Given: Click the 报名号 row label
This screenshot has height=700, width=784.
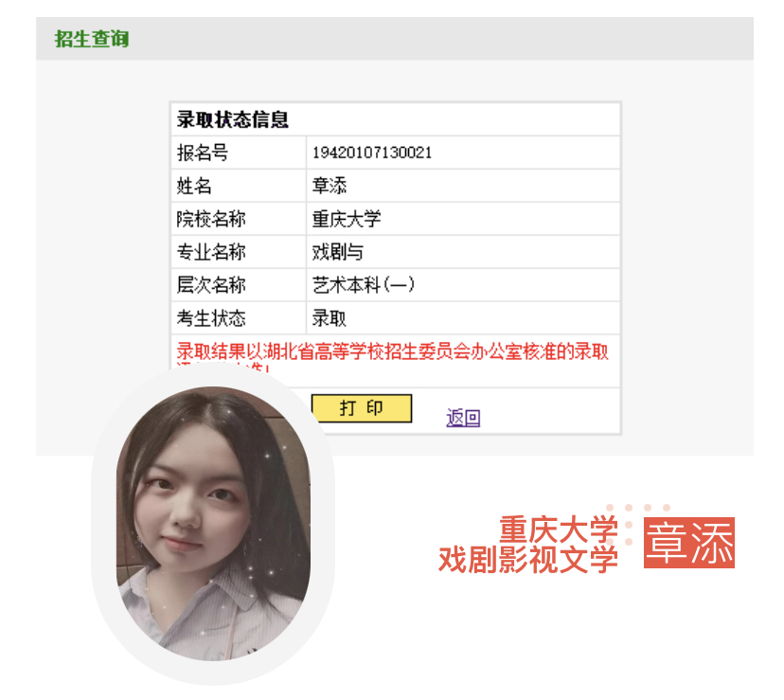Looking at the screenshot, I should 203,153.
